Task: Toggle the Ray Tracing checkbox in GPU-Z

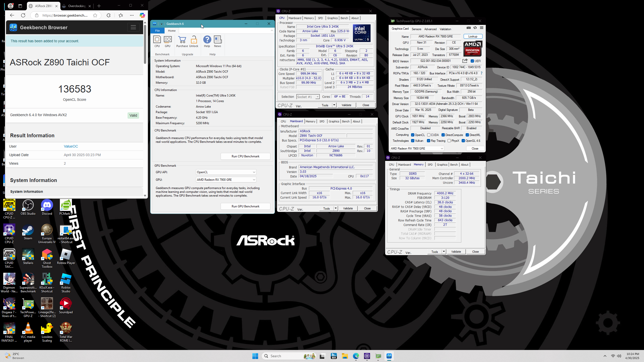Action: point(428,141)
